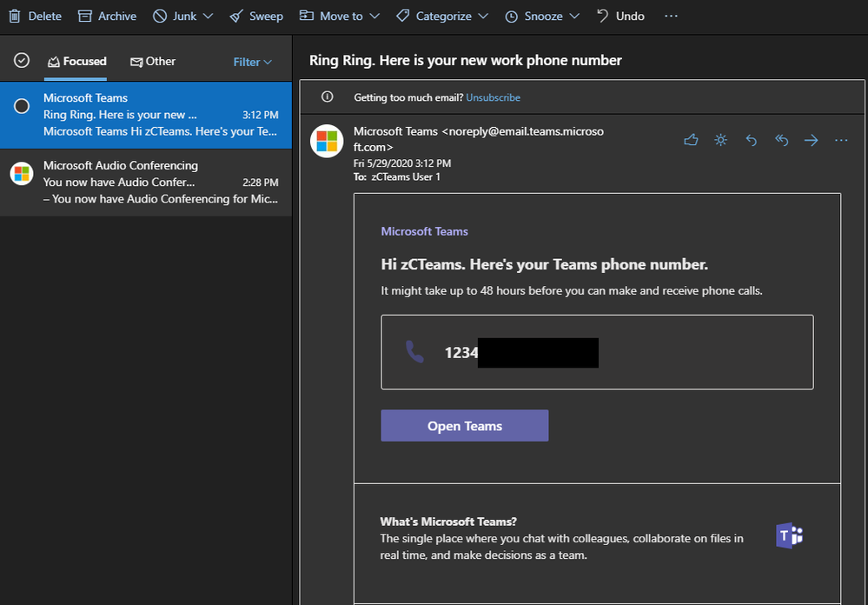Switch to the Other inbox tab
The image size is (868, 605).
[x=153, y=62]
